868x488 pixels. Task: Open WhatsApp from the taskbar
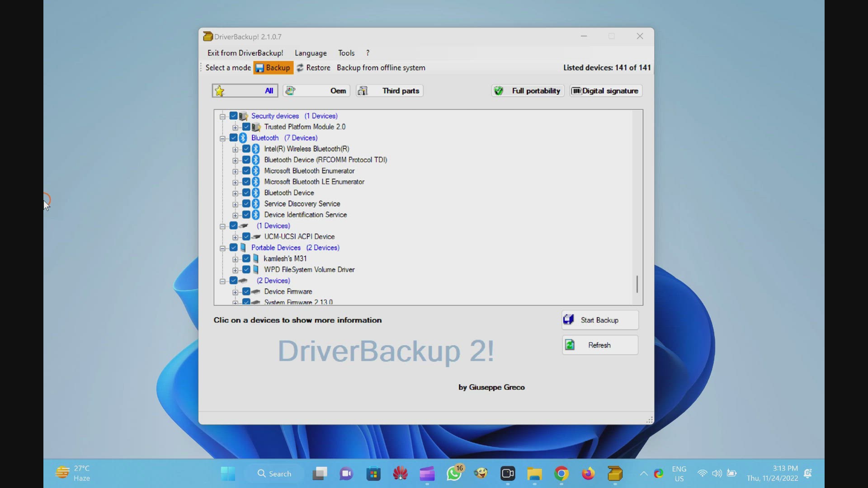[454, 474]
